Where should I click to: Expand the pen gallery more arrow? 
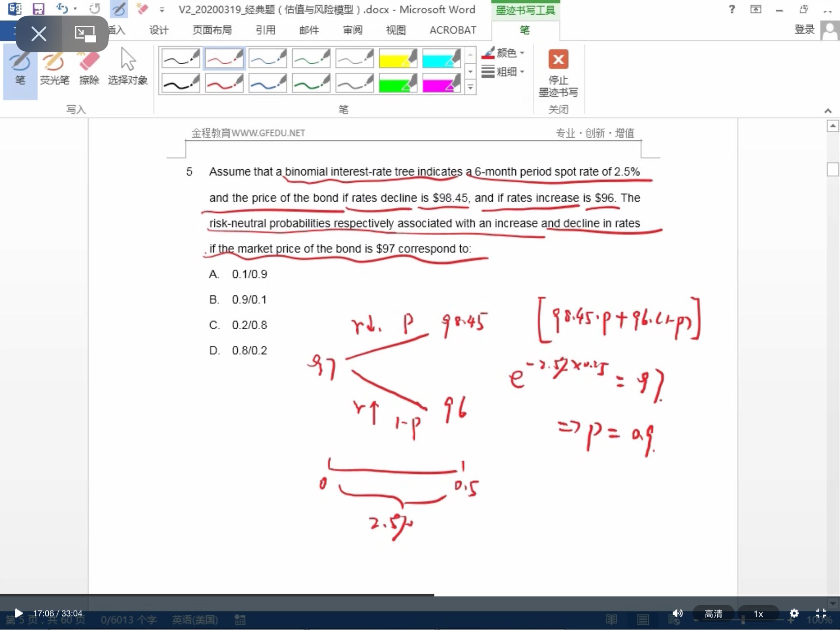coord(470,87)
